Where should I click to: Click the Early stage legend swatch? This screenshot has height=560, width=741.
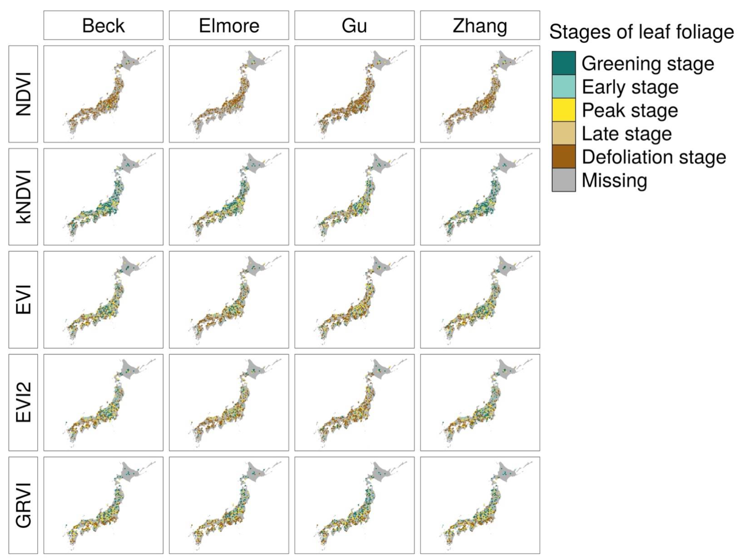pos(563,86)
